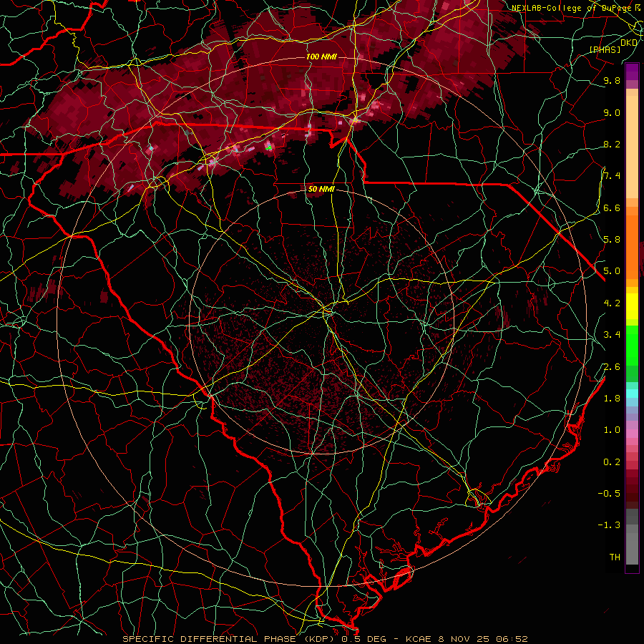
Task: Click the 0.2 scale value label
Action: 612,462
